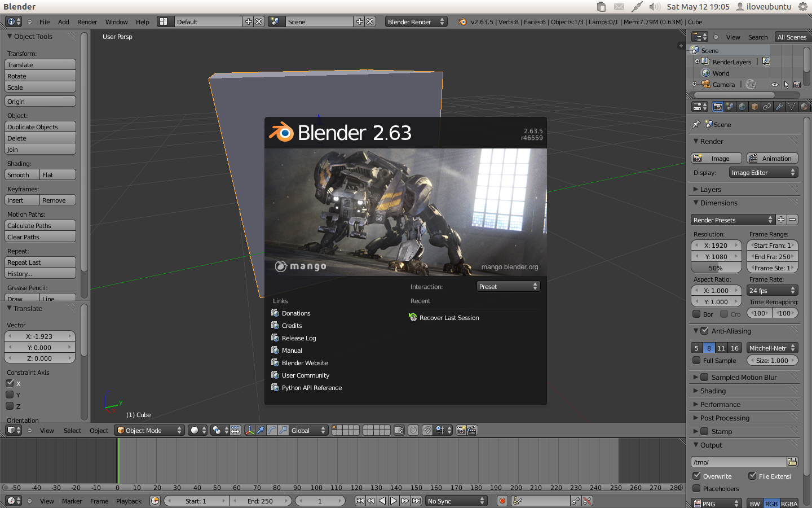The width and height of the screenshot is (812, 508).
Task: Enable the Z constraint axis checkbox
Action: [x=10, y=406]
